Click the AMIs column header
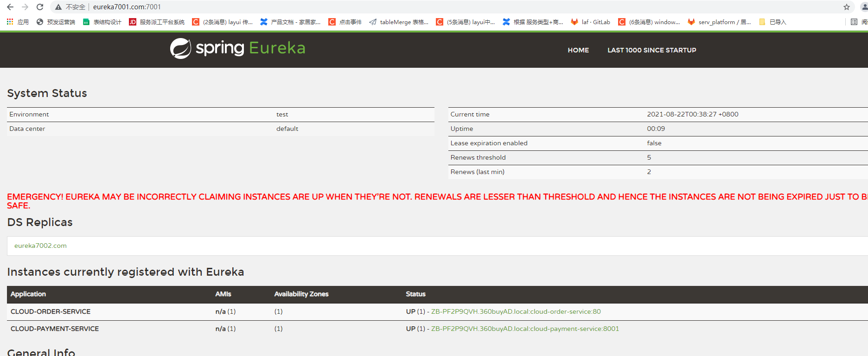Screen dimensions: 868x356 (223, 294)
